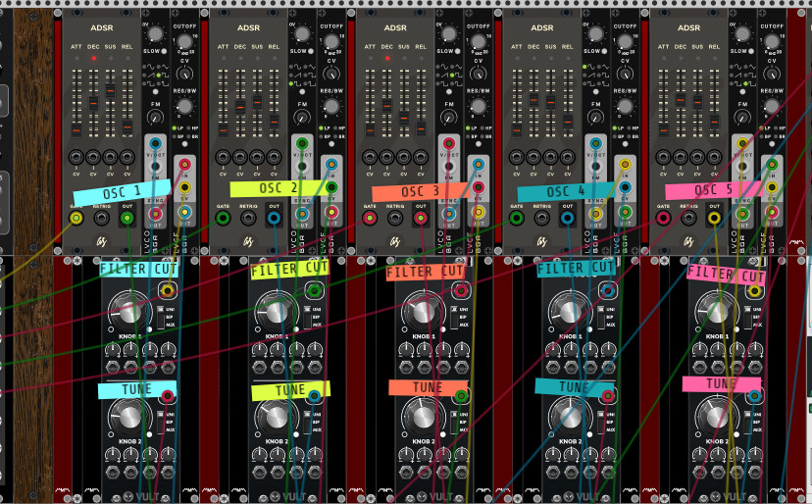The height and width of the screenshot is (504, 812).
Task: Click the ADSR title on OSC 4 module
Action: coord(541,28)
